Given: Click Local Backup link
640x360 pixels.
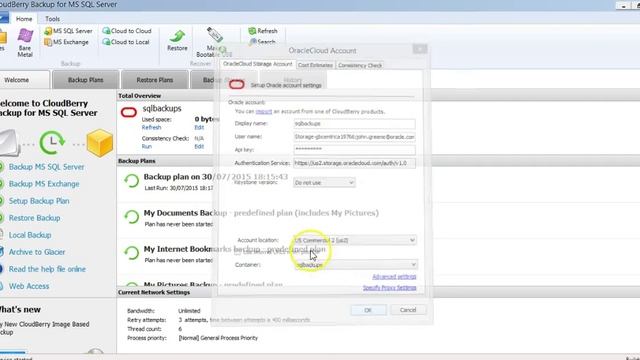Looking at the screenshot, I should point(30,235).
